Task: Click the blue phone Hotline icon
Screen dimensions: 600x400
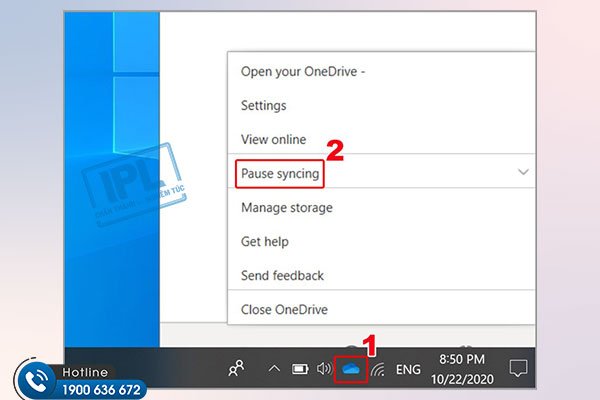Action: 35,380
